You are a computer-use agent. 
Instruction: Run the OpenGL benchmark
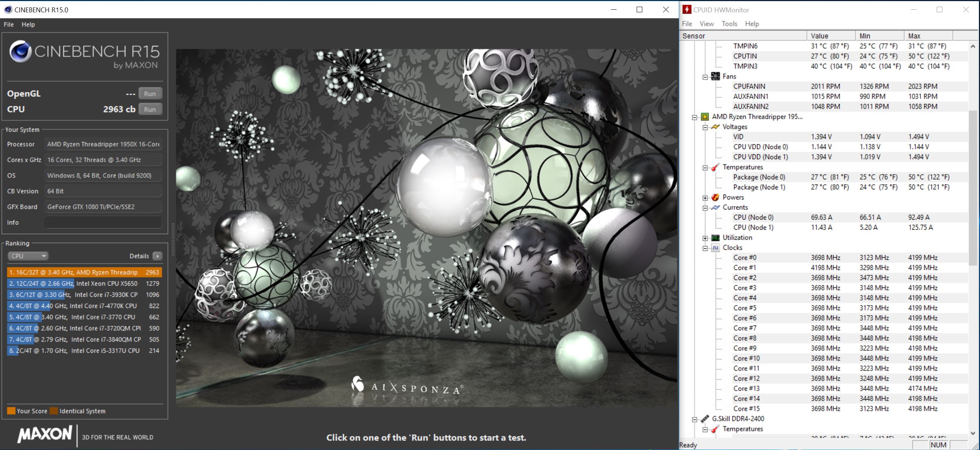150,94
